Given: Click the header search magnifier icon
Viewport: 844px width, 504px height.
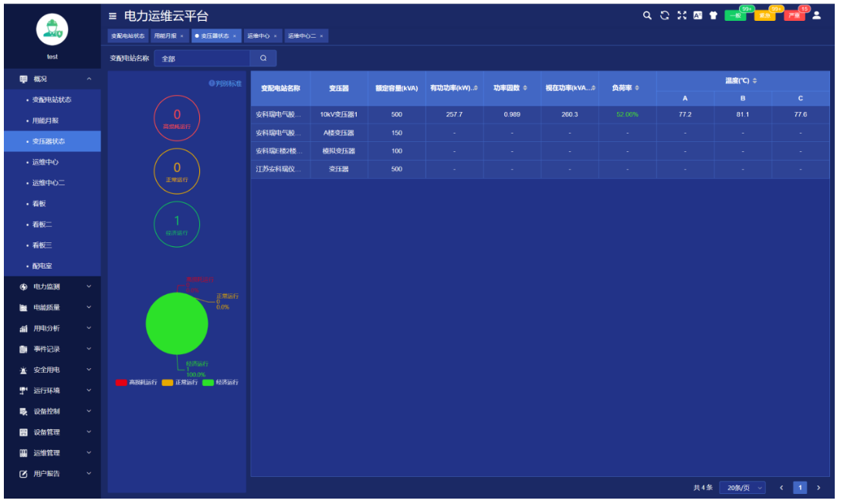Looking at the screenshot, I should click(x=648, y=15).
